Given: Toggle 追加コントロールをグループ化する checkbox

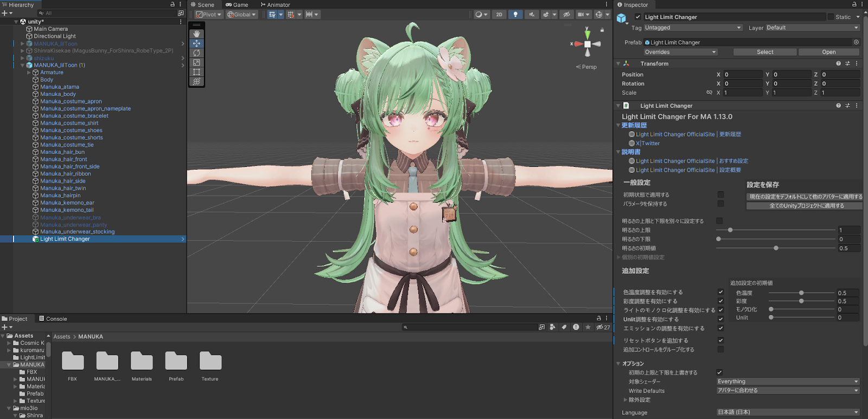Looking at the screenshot, I should pos(720,350).
